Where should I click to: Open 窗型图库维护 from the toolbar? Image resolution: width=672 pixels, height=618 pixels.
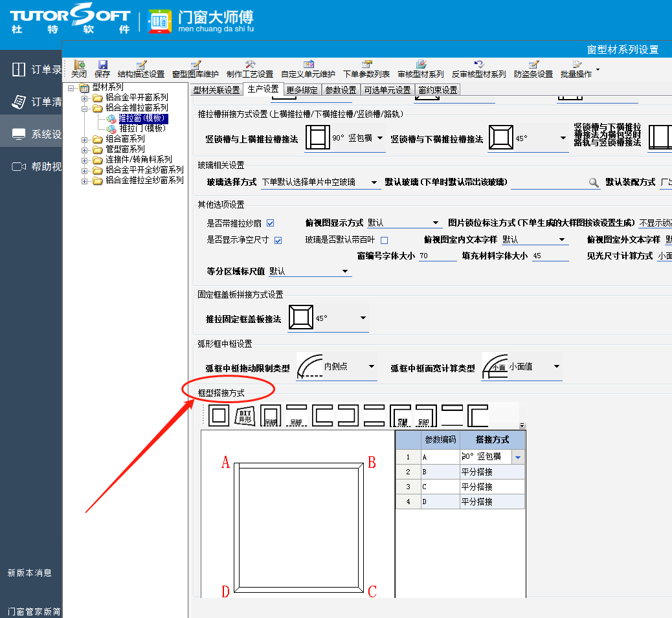tap(196, 69)
